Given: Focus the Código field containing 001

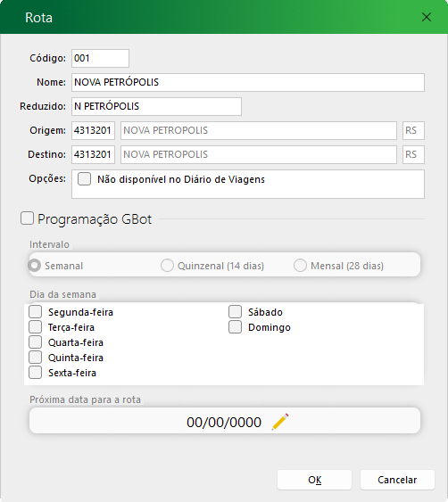Looking at the screenshot, I should [x=100, y=58].
